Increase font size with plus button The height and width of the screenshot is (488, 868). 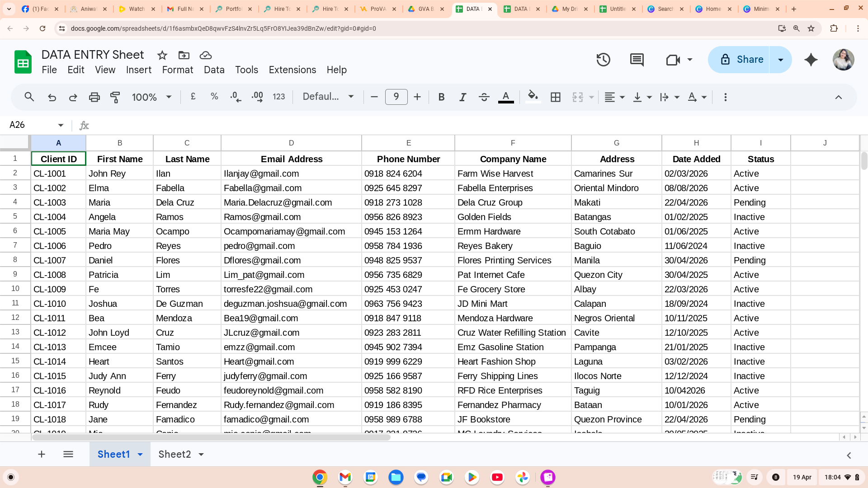(x=417, y=97)
